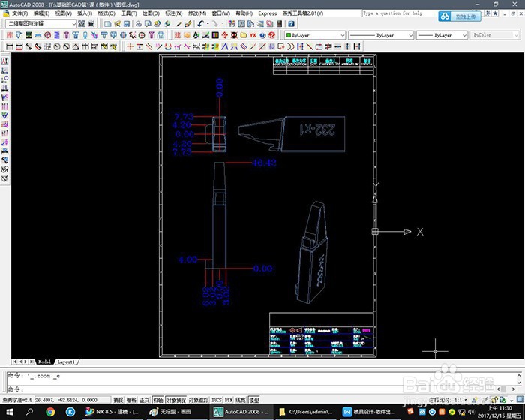Toggle Lineweight display (线宽) in the status bar
The height and width of the screenshot is (420, 525).
[x=241, y=400]
